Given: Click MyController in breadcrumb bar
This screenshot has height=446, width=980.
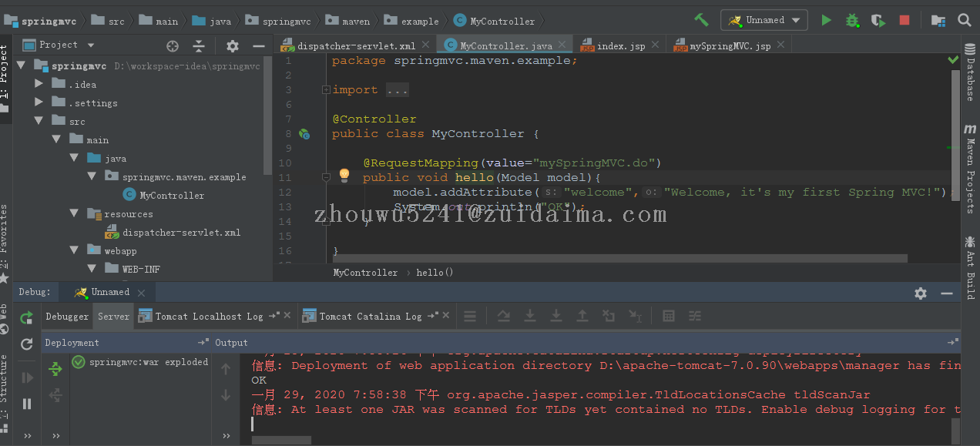Looking at the screenshot, I should [365, 272].
